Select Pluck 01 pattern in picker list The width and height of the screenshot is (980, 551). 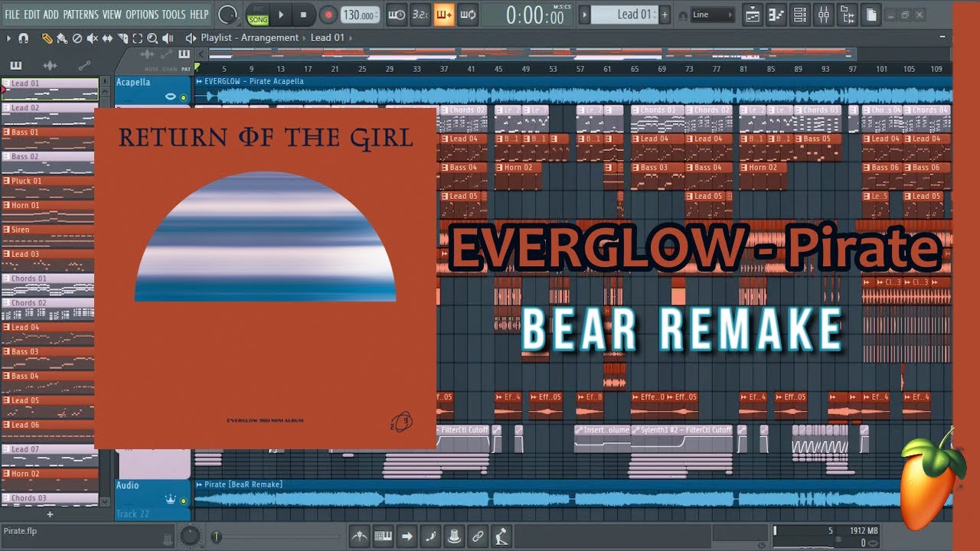(50, 187)
